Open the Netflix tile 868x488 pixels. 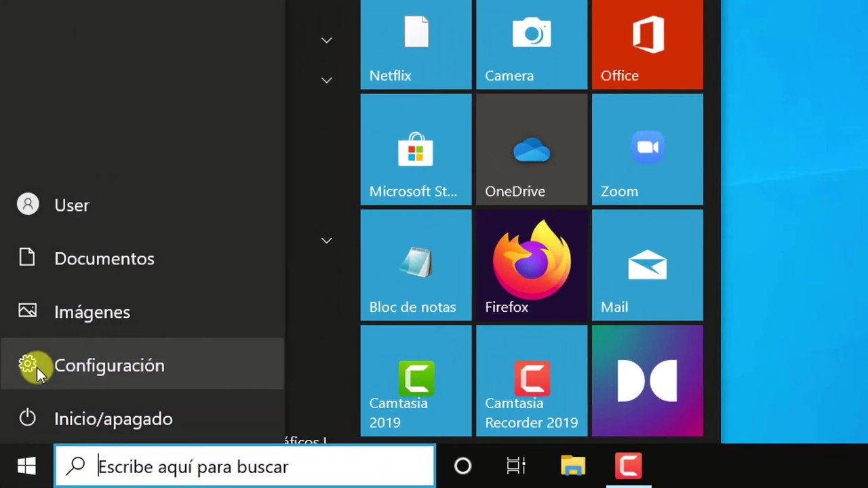tap(416, 45)
